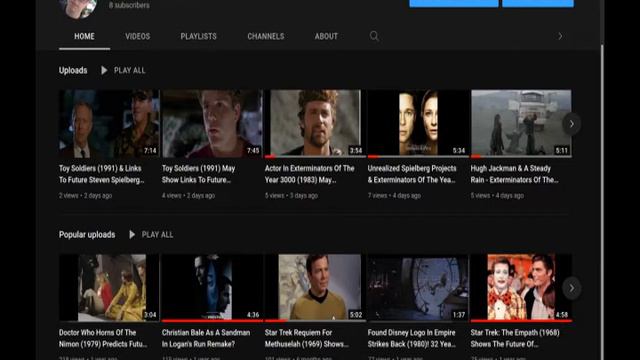This screenshot has width=640, height=360.
Task: Click watch progress bar under Star Trek Empath thumbnail
Action: (521, 321)
